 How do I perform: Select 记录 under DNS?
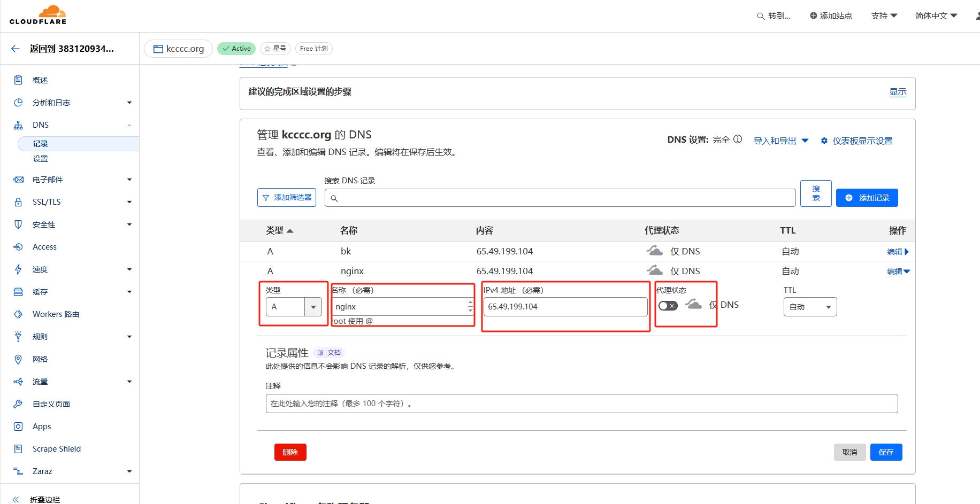click(79, 144)
